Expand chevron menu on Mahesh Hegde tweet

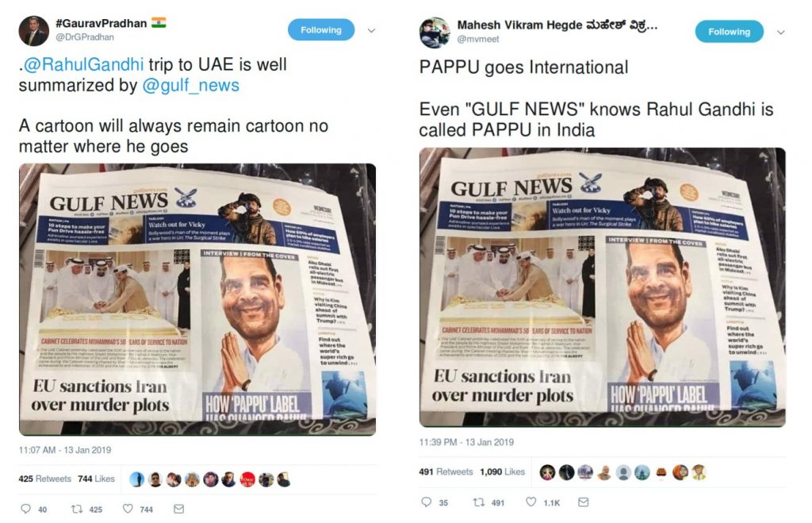click(781, 32)
